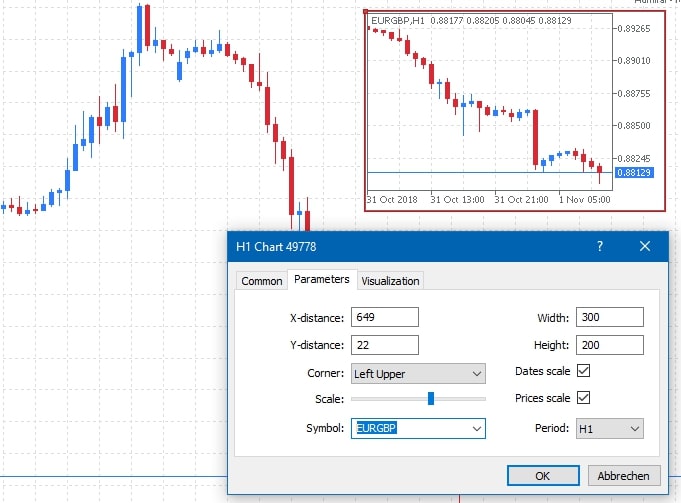Switch to the Common tab
Screen dimensions: 681x503
tap(262, 281)
